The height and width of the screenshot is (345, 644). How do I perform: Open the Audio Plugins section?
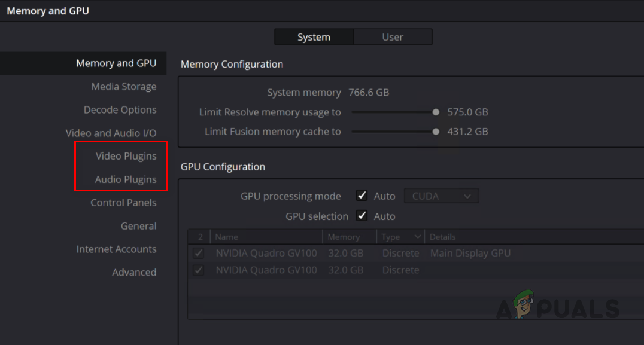pyautogui.click(x=124, y=179)
